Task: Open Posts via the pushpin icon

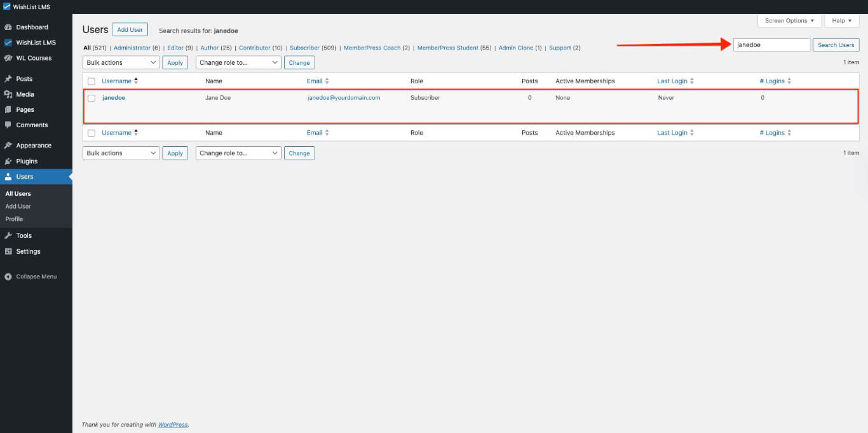Action: pos(8,79)
